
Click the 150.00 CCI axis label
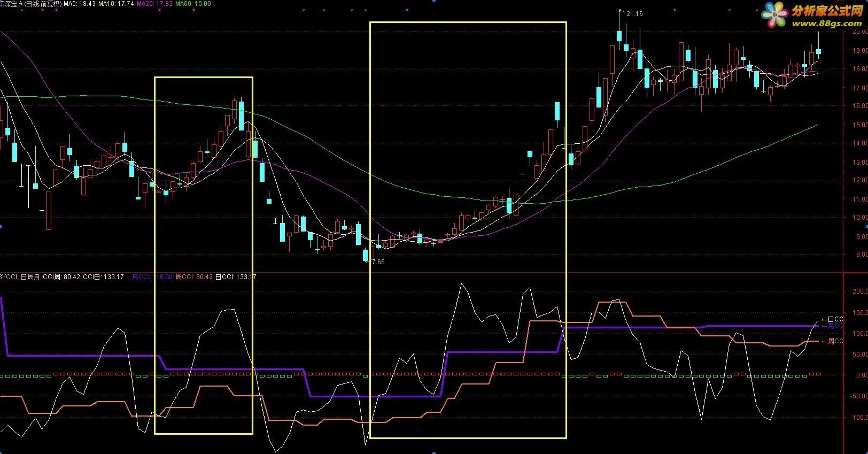point(859,313)
